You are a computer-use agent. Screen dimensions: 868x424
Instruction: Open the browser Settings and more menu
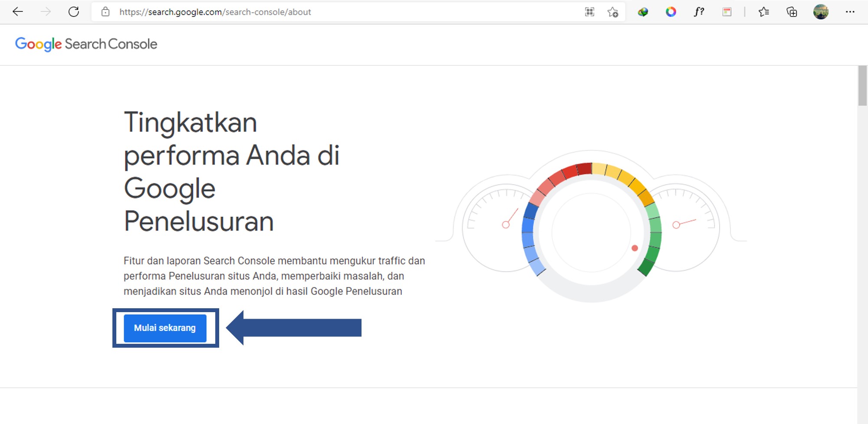850,12
